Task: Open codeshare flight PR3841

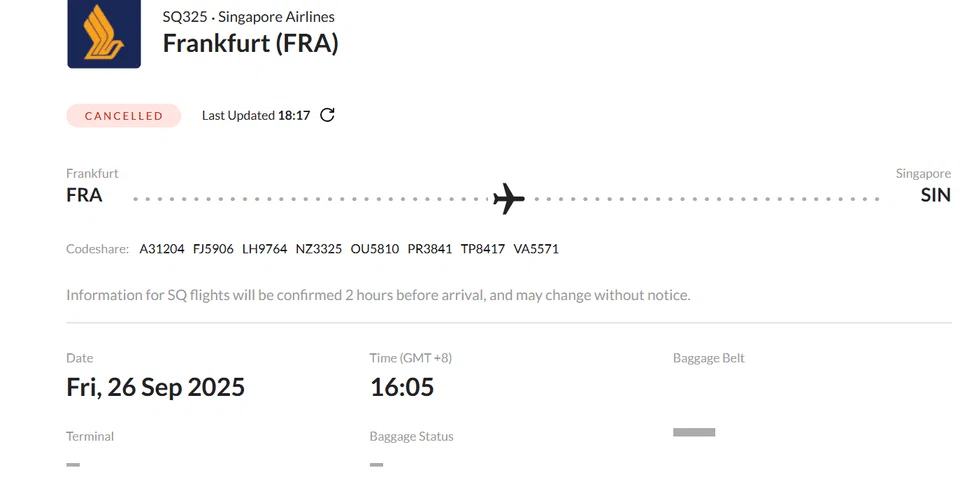Action: point(430,249)
